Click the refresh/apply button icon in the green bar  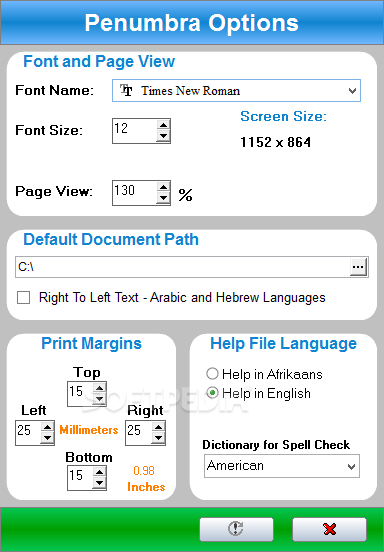coord(236,529)
